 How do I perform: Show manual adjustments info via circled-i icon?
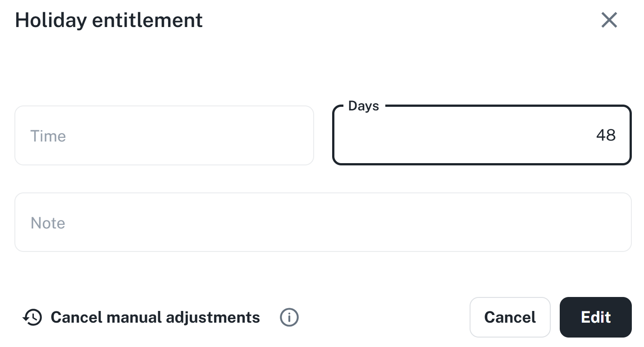coord(289,317)
